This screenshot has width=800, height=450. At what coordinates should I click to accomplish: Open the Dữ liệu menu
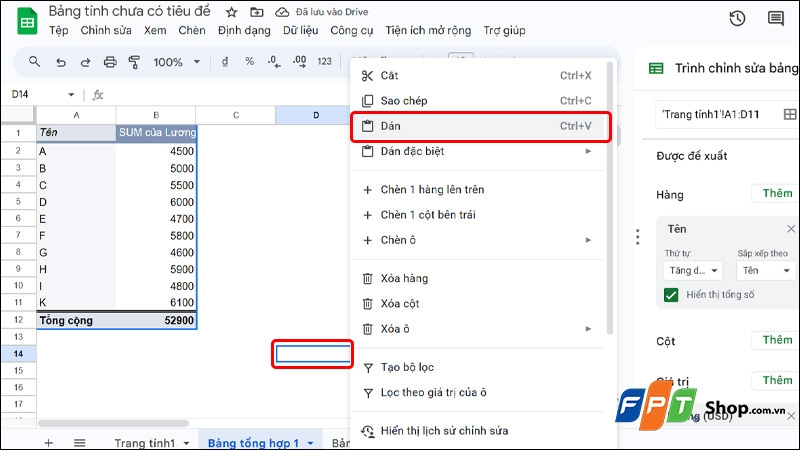301,31
